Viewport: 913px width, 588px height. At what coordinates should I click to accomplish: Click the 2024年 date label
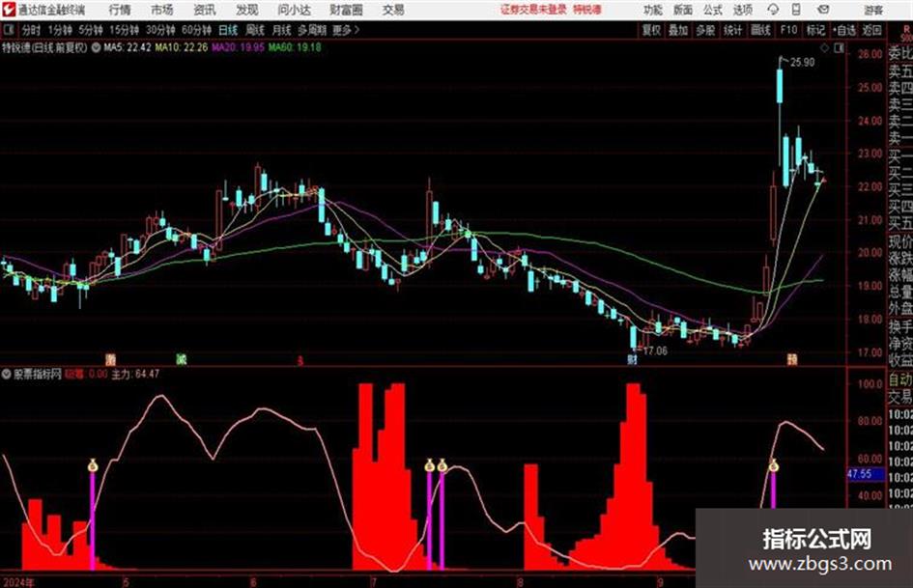pos(18,582)
